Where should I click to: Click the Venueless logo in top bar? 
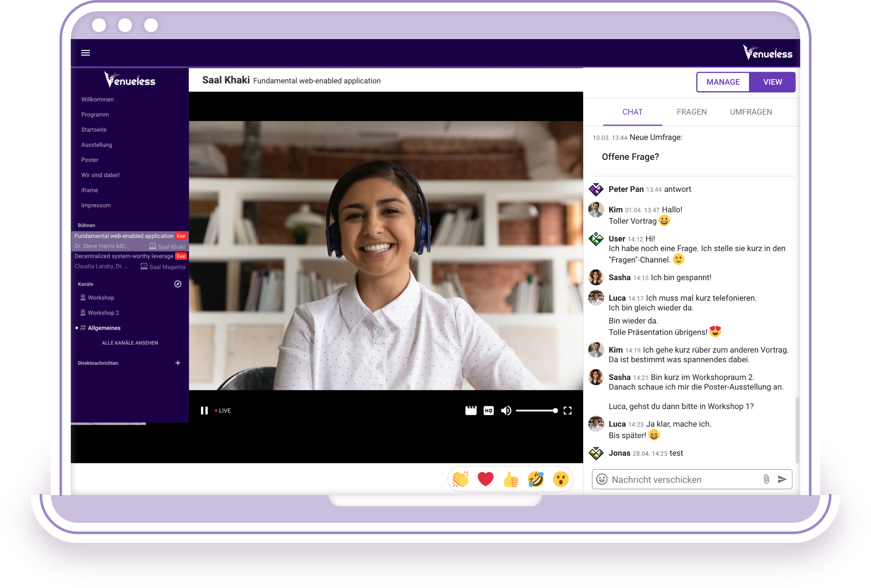click(x=767, y=53)
